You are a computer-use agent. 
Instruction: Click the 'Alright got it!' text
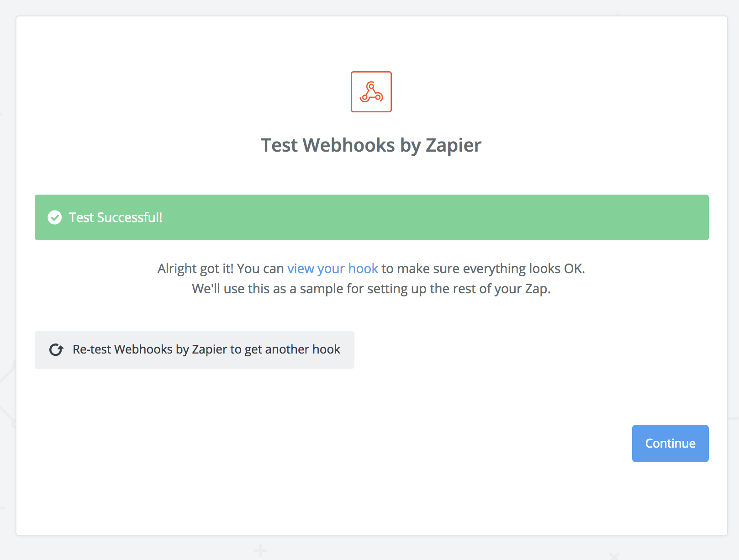point(195,269)
